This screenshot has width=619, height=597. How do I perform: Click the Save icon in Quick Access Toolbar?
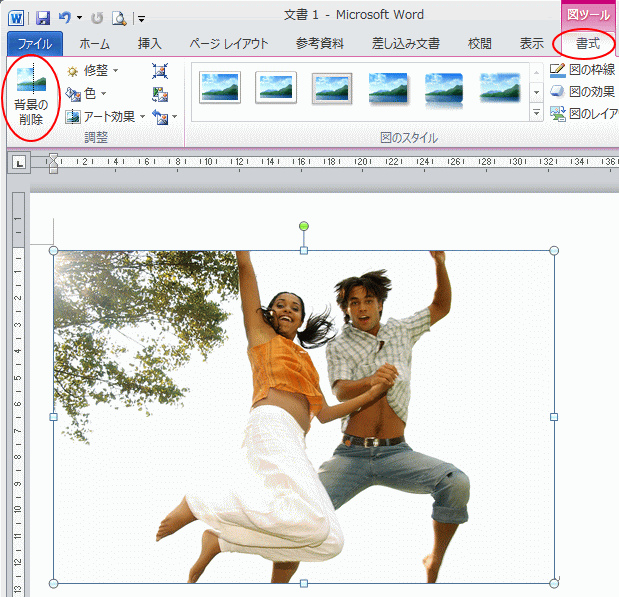coord(43,18)
